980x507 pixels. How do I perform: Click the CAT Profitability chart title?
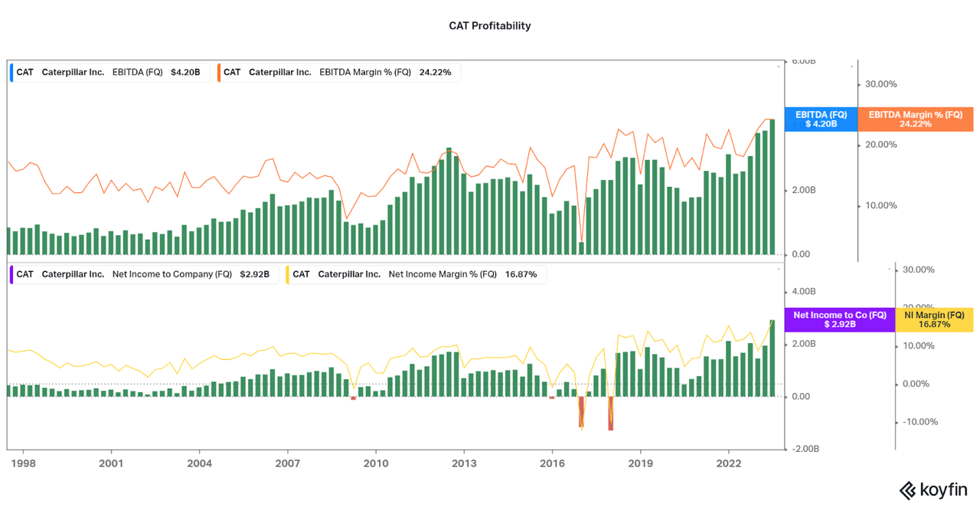tap(489, 25)
